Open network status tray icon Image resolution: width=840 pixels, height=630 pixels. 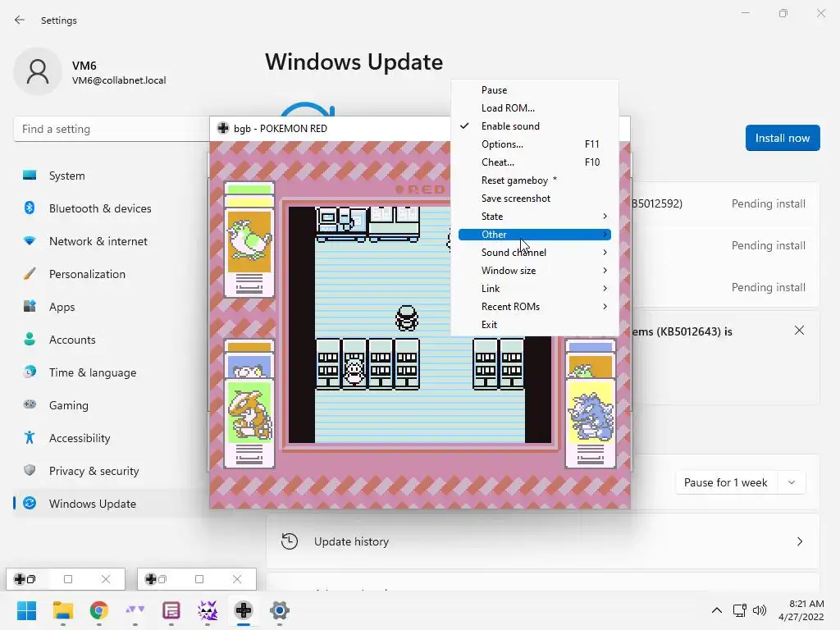pos(740,610)
